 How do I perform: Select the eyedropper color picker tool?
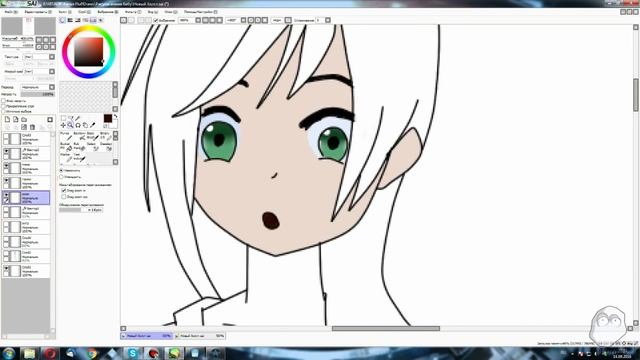pyautogui.click(x=93, y=125)
